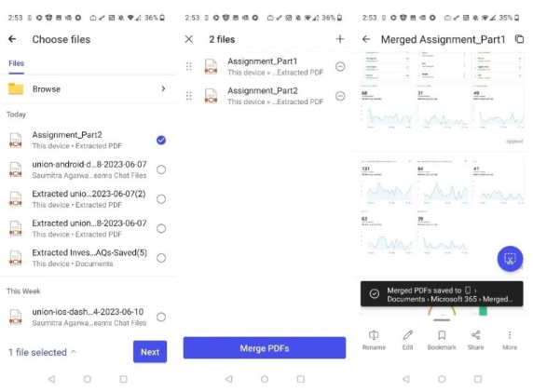The image size is (533, 392).
Task: Open the More options menu
Action: (510, 335)
